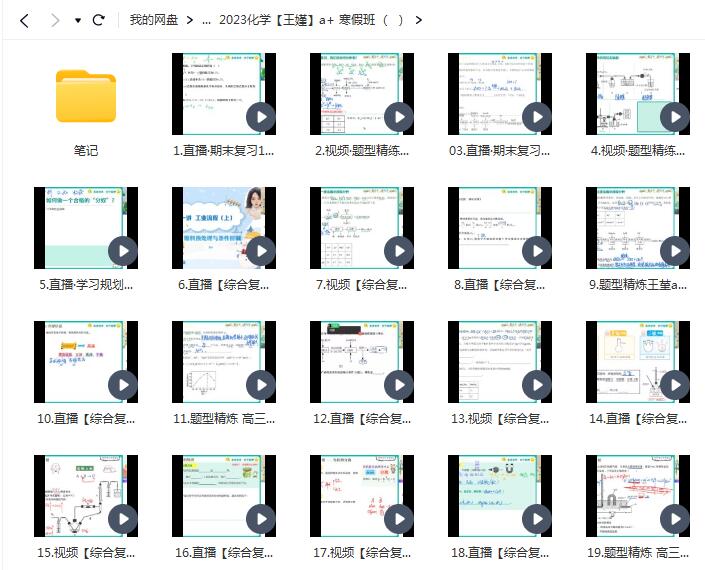Go to 我的网盘 in breadcrumb
Screen dimensions: 705x570
[153, 20]
